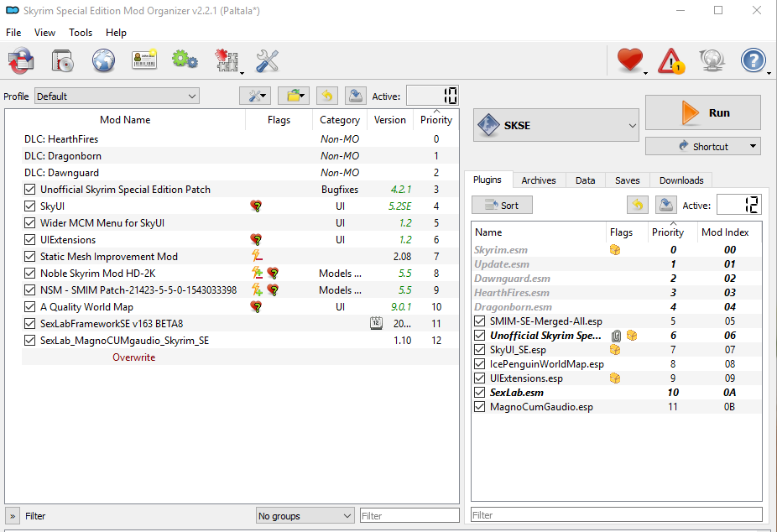The image size is (777, 532).
Task: Open the Shortcut dropdown button
Action: tap(702, 146)
